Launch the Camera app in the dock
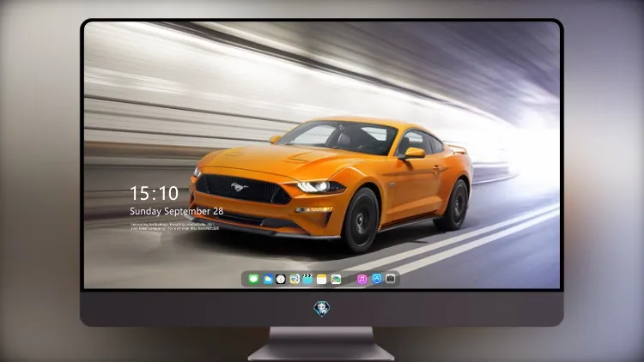This screenshot has height=362, width=644. pos(390,279)
